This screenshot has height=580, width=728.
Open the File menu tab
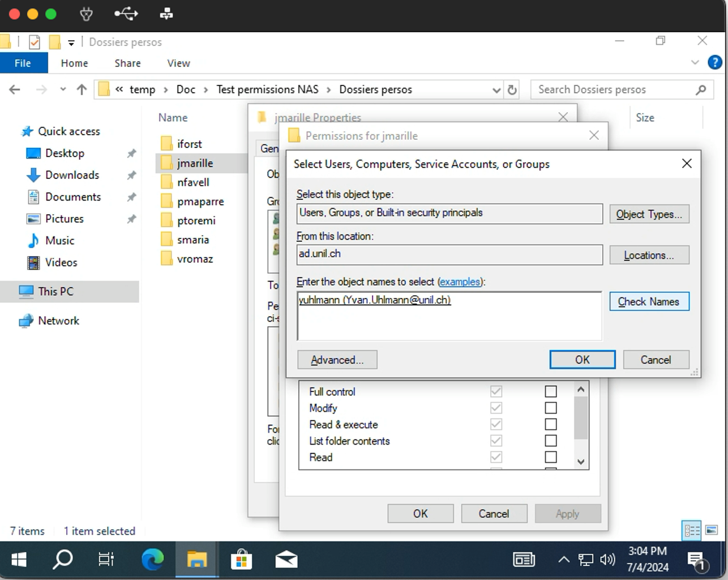click(x=23, y=63)
